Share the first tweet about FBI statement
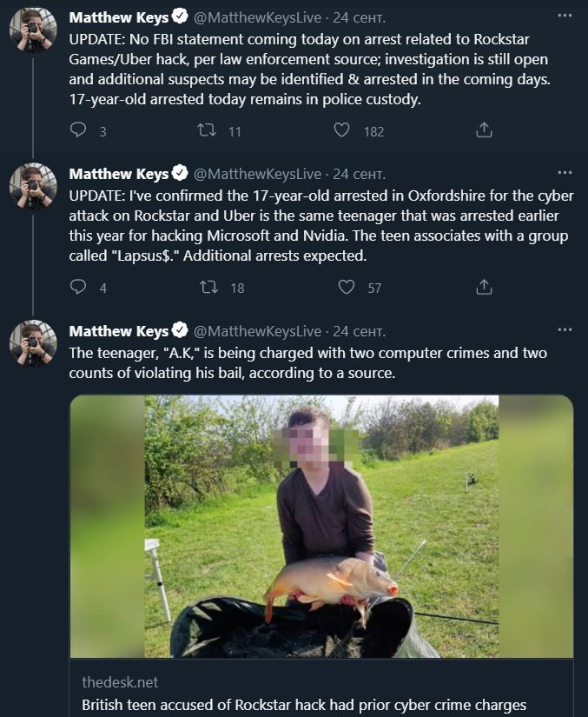This screenshot has height=717, width=588. tap(485, 130)
